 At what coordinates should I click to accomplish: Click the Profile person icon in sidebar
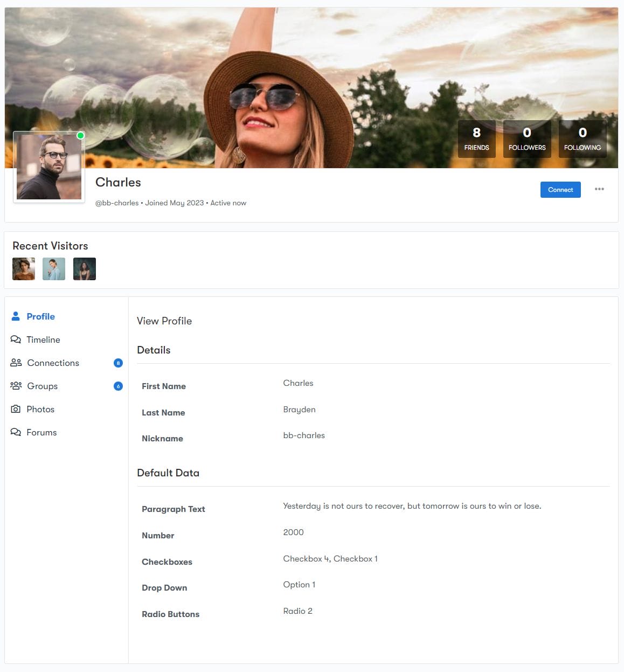16,316
